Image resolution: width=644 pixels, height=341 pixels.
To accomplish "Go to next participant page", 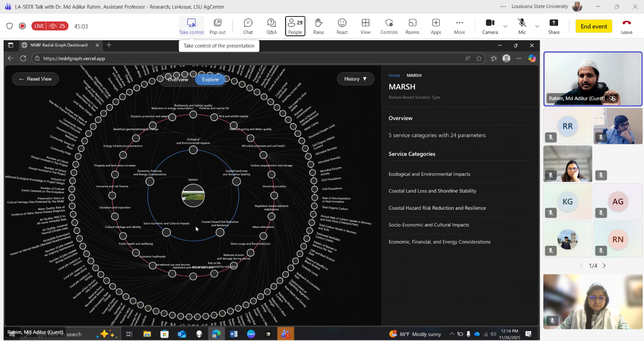I will pos(604,266).
